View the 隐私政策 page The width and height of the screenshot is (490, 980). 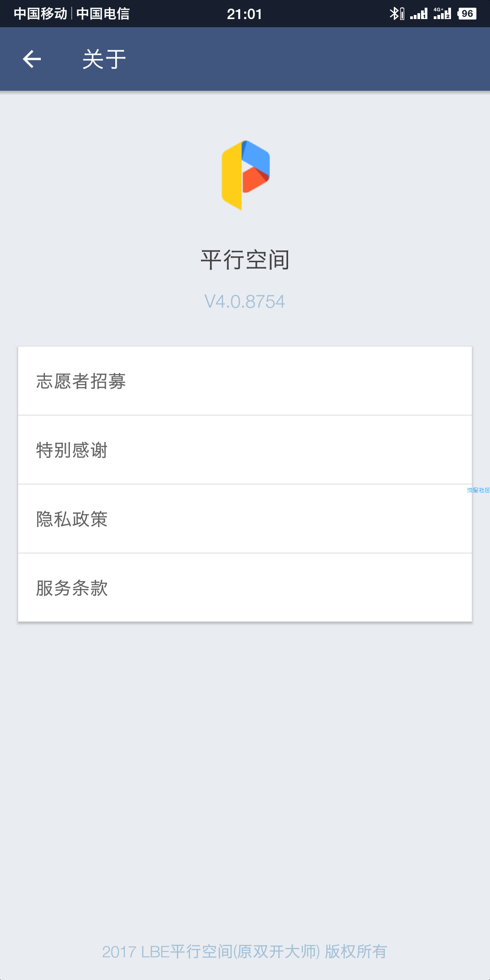(x=245, y=519)
